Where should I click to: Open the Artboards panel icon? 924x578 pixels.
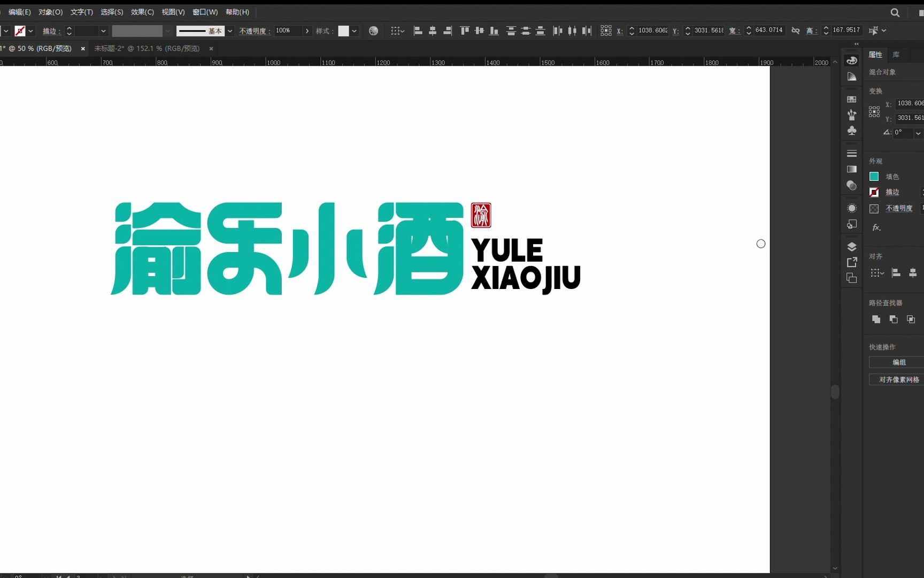852,278
